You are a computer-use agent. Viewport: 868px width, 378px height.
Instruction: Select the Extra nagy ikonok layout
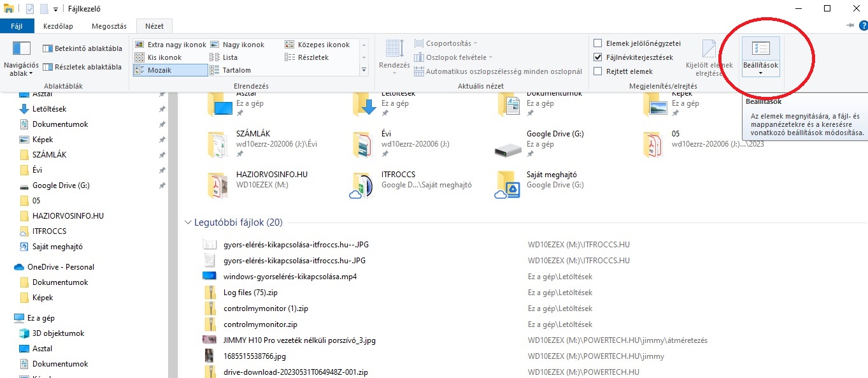[171, 45]
